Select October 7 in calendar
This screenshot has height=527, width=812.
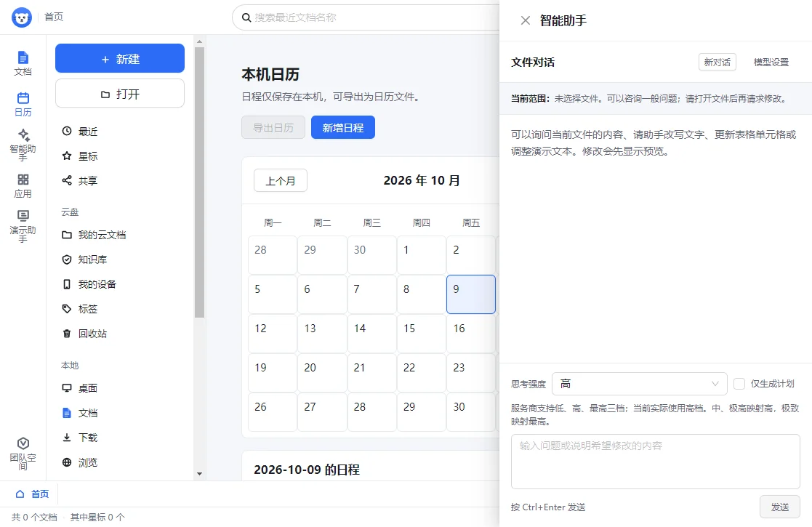[x=371, y=294]
